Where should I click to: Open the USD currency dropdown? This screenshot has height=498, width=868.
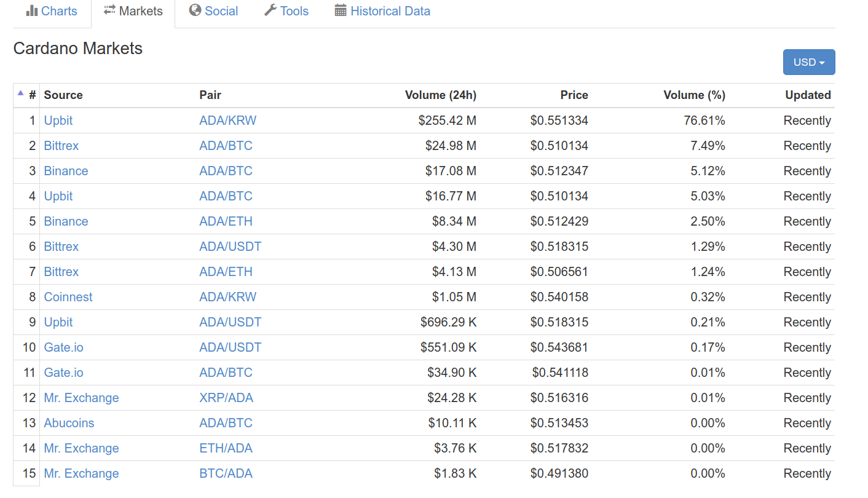[x=809, y=62]
